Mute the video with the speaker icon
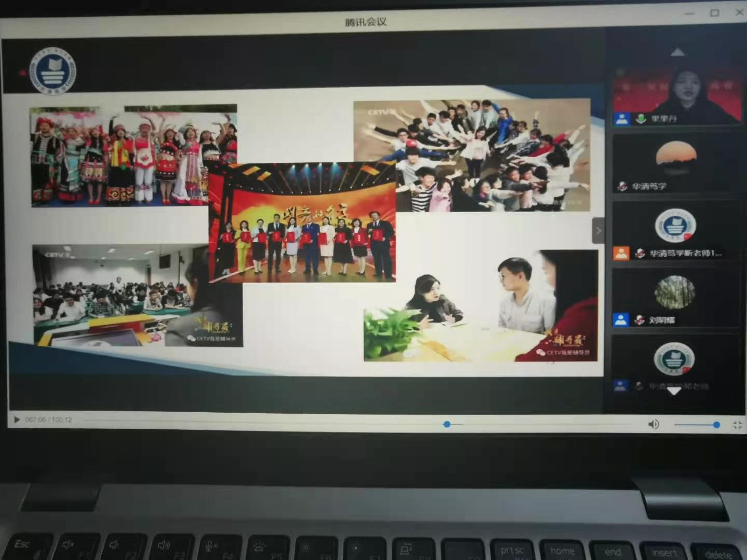Image resolution: width=747 pixels, height=560 pixels. coord(654,425)
